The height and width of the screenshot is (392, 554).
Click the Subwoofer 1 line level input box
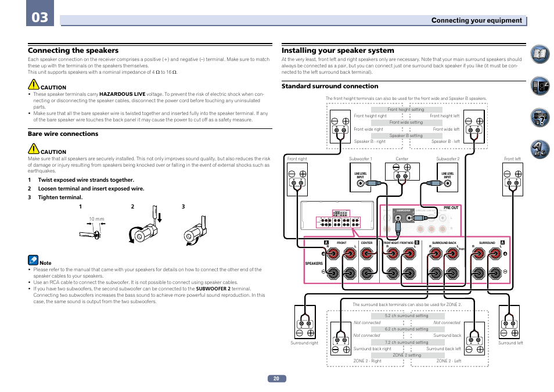click(x=360, y=178)
